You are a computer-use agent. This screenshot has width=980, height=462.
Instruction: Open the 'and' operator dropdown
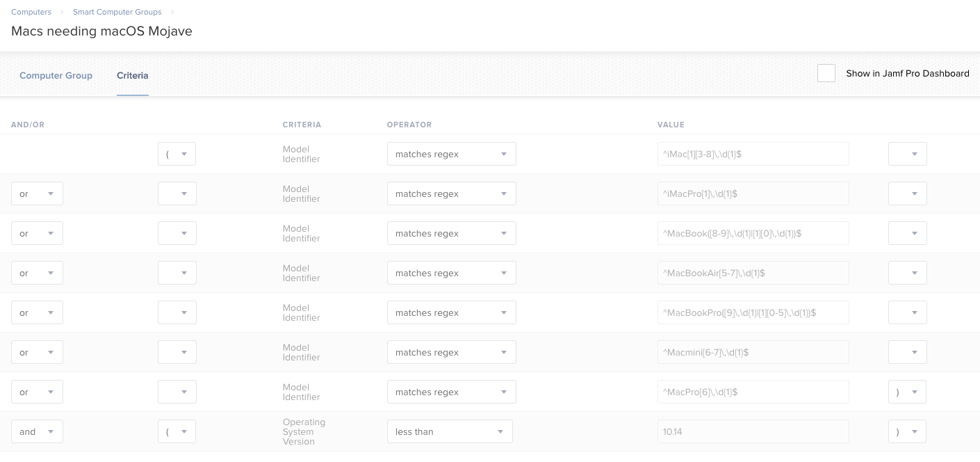click(x=37, y=431)
